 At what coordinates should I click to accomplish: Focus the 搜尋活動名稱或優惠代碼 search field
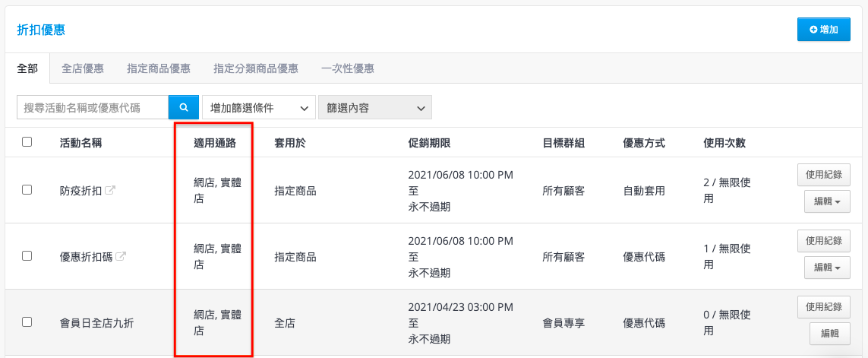[x=92, y=108]
